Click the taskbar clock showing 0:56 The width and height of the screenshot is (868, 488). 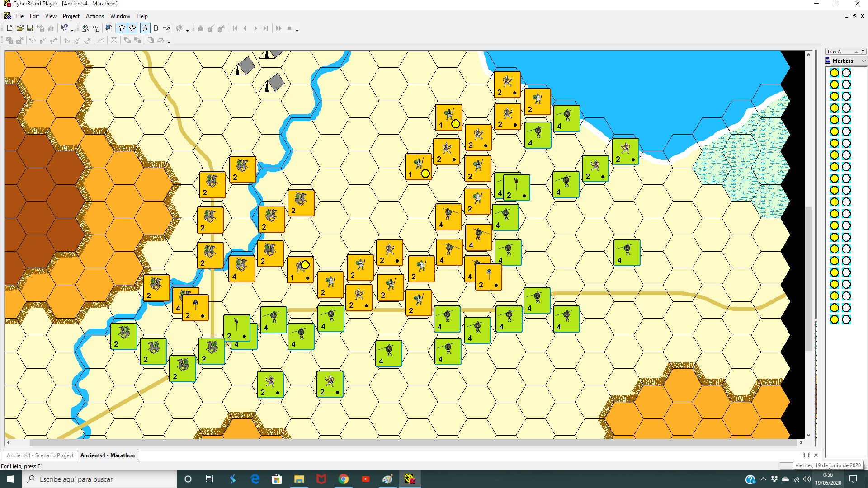coord(828,479)
